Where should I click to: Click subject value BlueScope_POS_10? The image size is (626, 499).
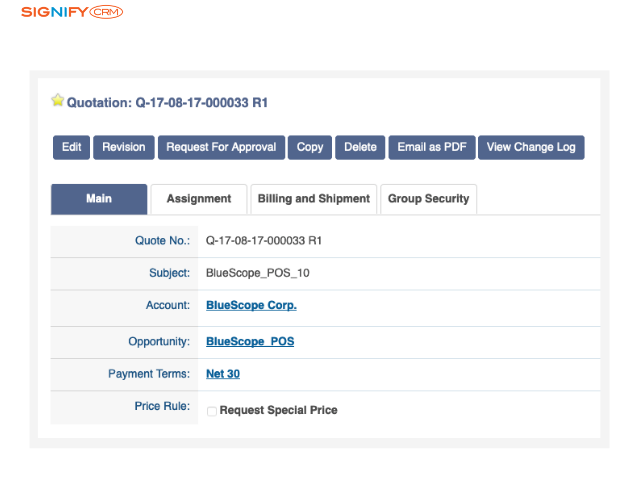258,273
